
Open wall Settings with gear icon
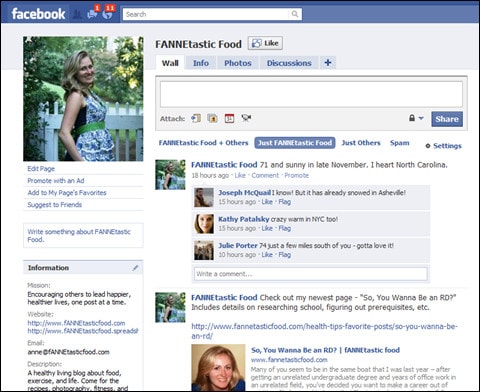pyautogui.click(x=443, y=146)
